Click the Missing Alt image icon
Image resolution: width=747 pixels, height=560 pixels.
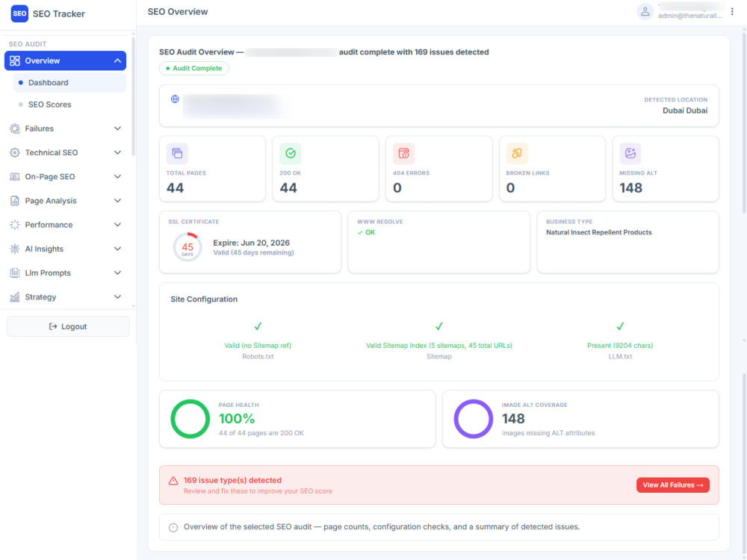click(630, 153)
